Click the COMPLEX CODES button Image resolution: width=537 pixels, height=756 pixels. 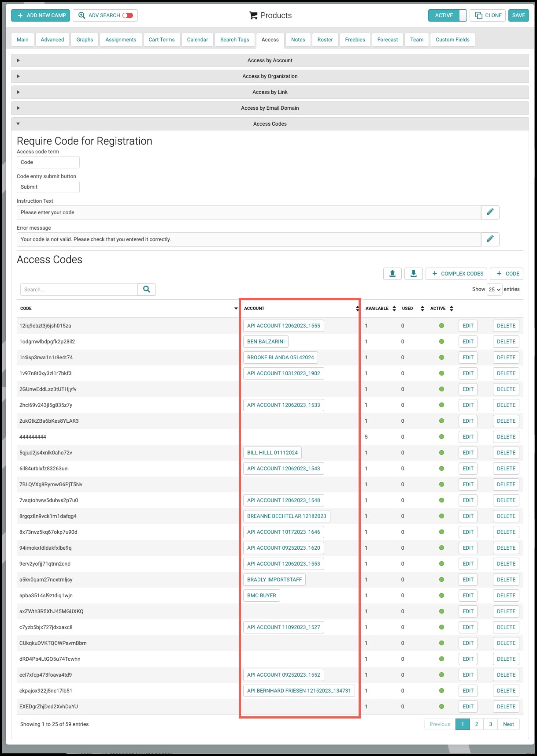(x=456, y=274)
